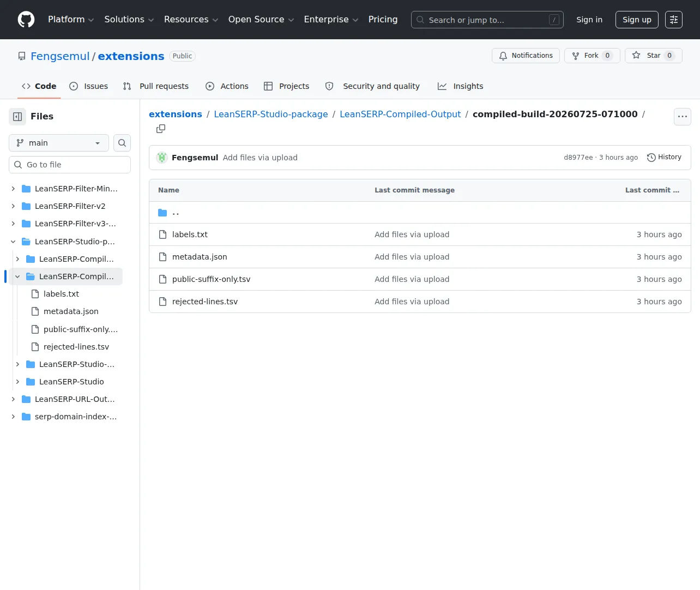Image resolution: width=700 pixels, height=590 pixels.
Task: Click the LeanSERP-Filter-v2 folder icon in tree
Action: [26, 206]
